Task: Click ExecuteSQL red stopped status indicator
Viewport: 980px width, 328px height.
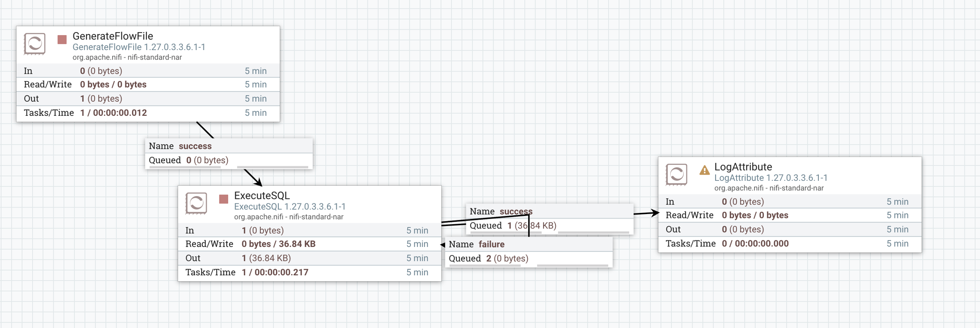Action: [224, 199]
